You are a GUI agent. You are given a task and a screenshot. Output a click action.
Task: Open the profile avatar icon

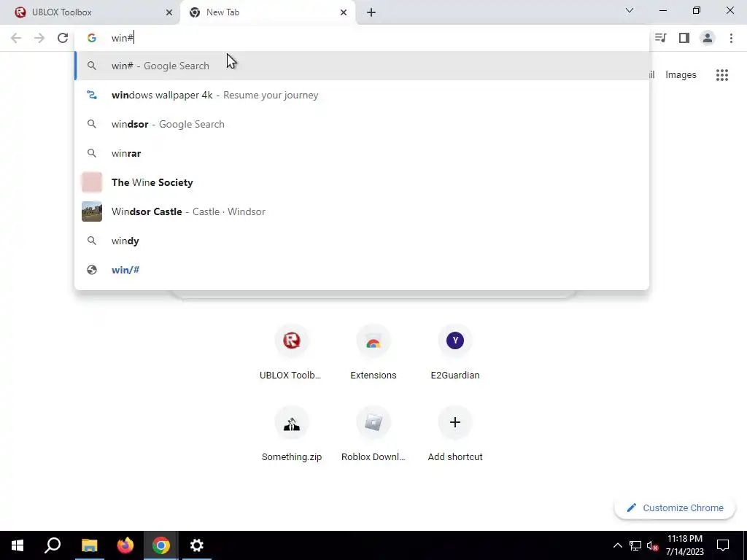coord(708,38)
